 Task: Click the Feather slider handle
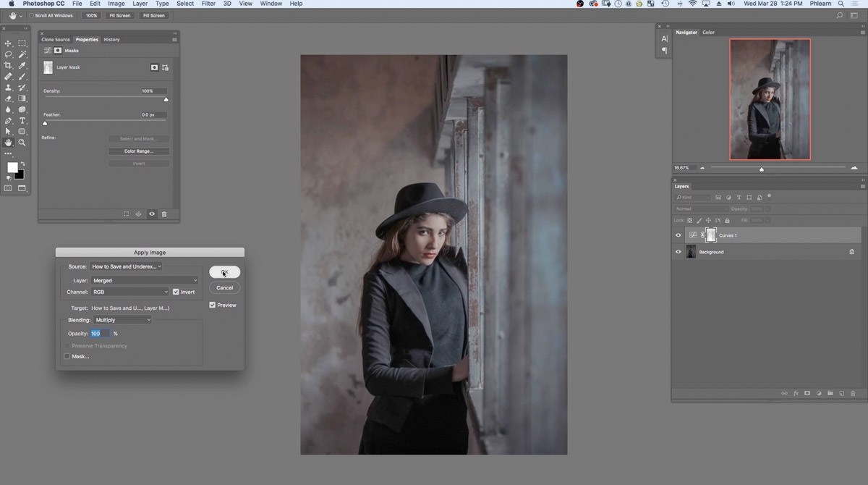(x=45, y=123)
